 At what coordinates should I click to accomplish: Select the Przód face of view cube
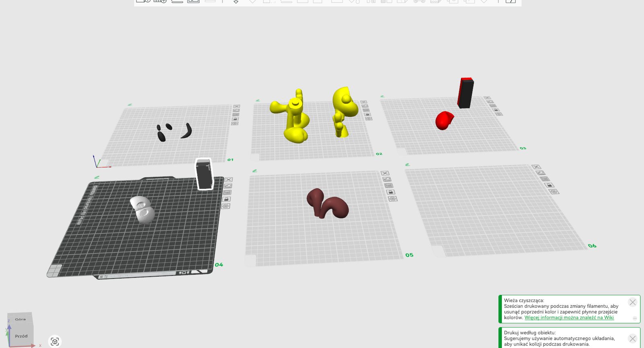(x=22, y=336)
